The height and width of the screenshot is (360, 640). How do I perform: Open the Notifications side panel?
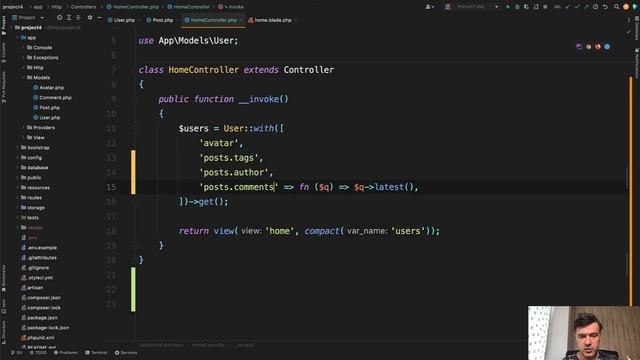click(x=636, y=63)
